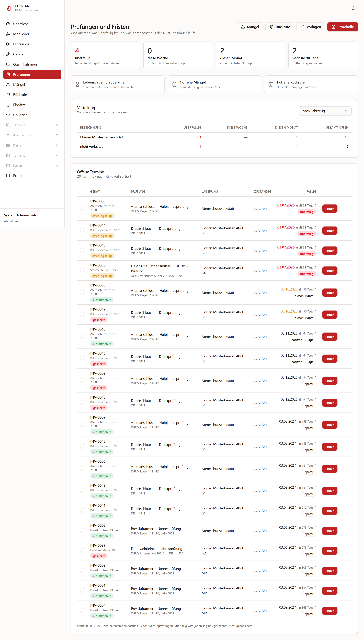Viewport: 364px width, 640px height.
Task: Select checkbox for INV-0044 row
Action: (x=82, y=230)
